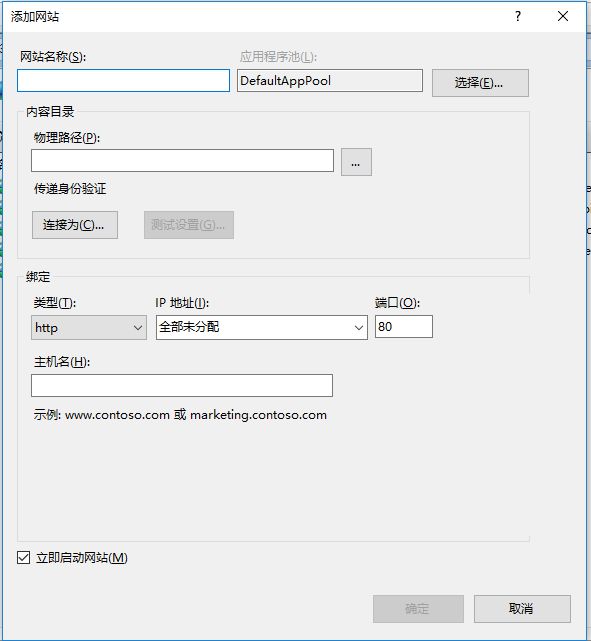This screenshot has width=591, height=641.
Task: Click the ellipsis browse button for physical path
Action: click(356, 162)
